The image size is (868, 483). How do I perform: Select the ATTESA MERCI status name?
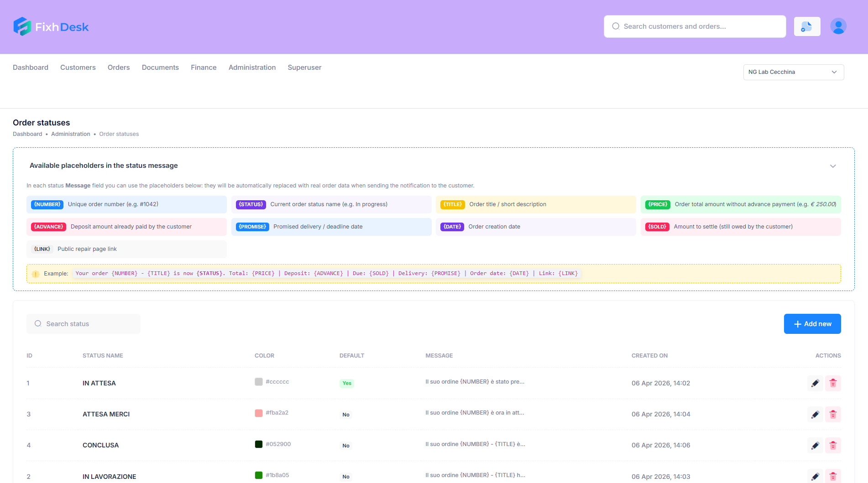coord(106,414)
